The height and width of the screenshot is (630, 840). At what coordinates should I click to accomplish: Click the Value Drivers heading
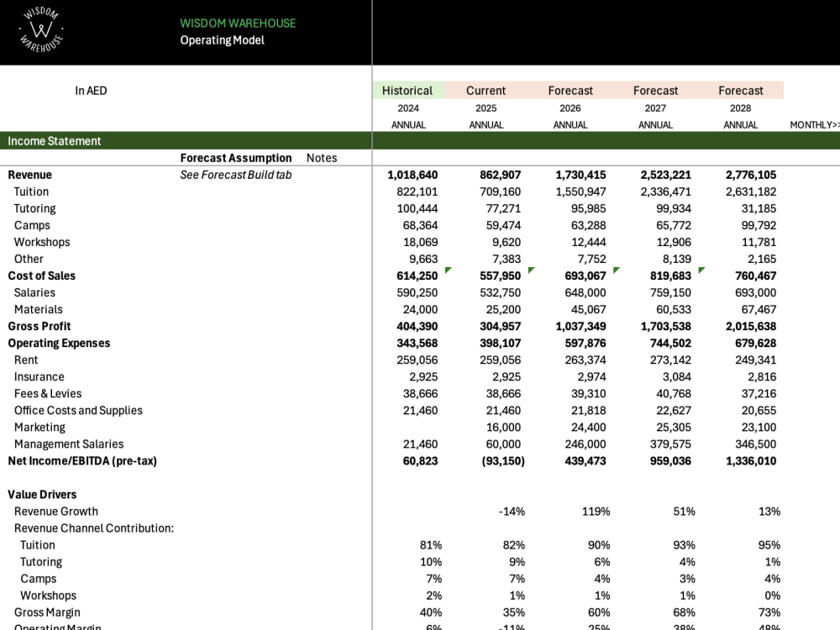42,495
